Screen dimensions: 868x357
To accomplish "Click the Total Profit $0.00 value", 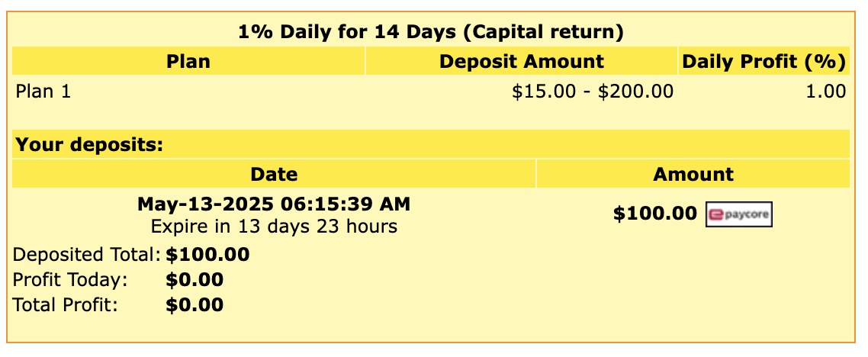I will click(x=194, y=304).
